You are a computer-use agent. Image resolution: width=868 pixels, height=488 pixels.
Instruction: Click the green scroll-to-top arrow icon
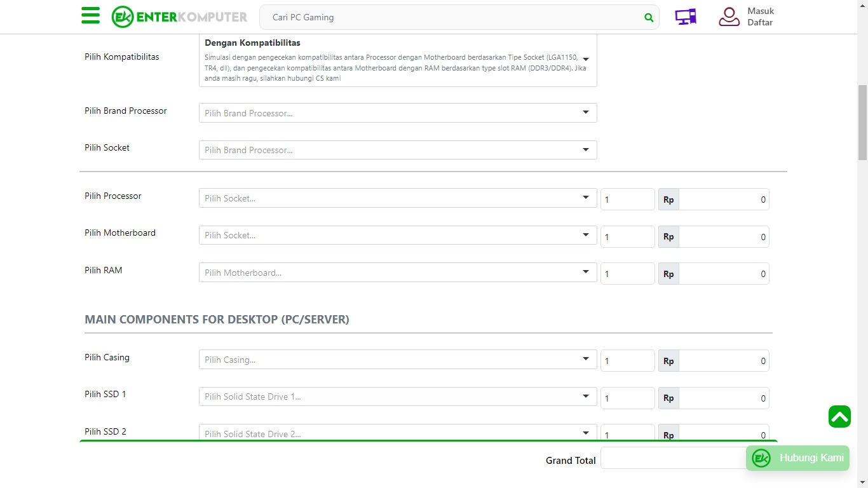tap(839, 417)
